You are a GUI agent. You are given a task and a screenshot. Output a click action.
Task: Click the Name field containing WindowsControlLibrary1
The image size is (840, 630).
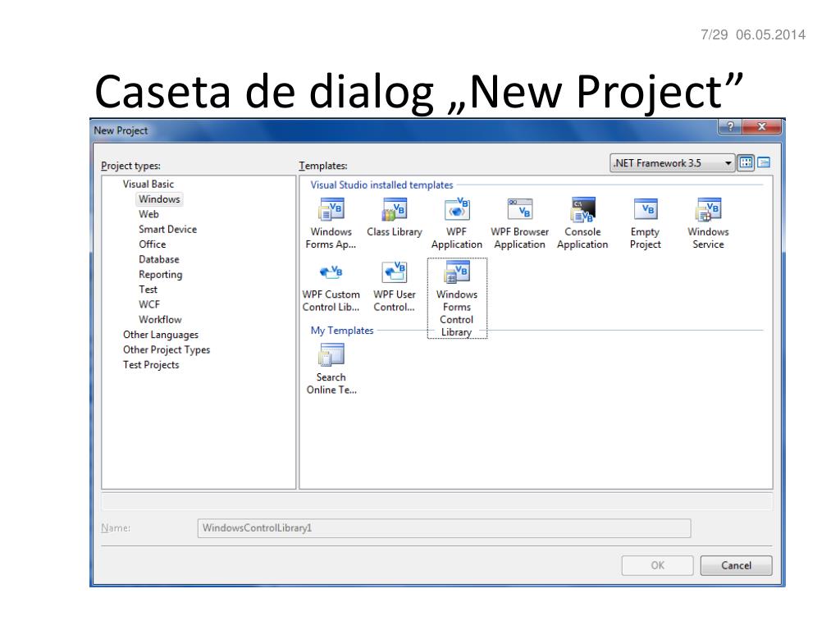pos(444,528)
